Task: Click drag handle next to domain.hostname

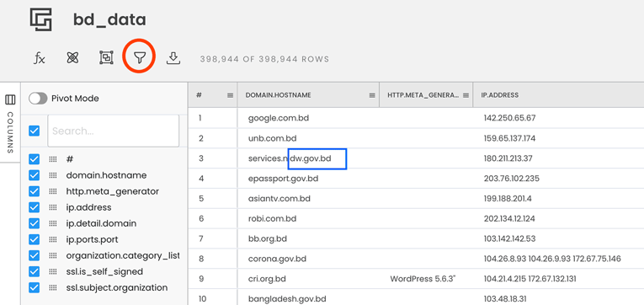Action: point(52,175)
